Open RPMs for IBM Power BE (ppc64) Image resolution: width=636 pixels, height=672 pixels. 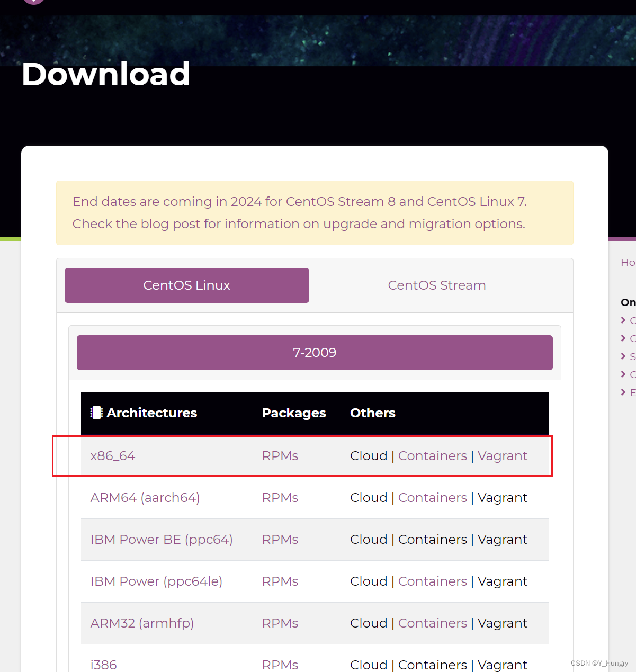coord(280,540)
